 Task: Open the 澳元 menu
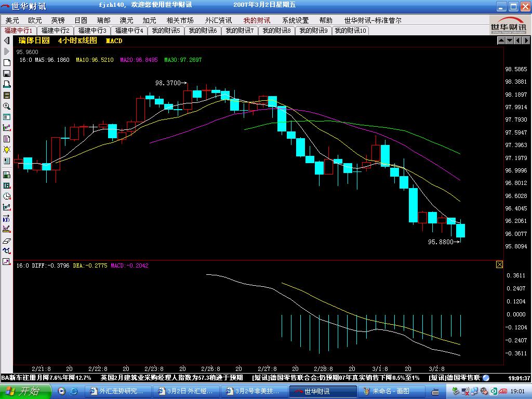[126, 20]
